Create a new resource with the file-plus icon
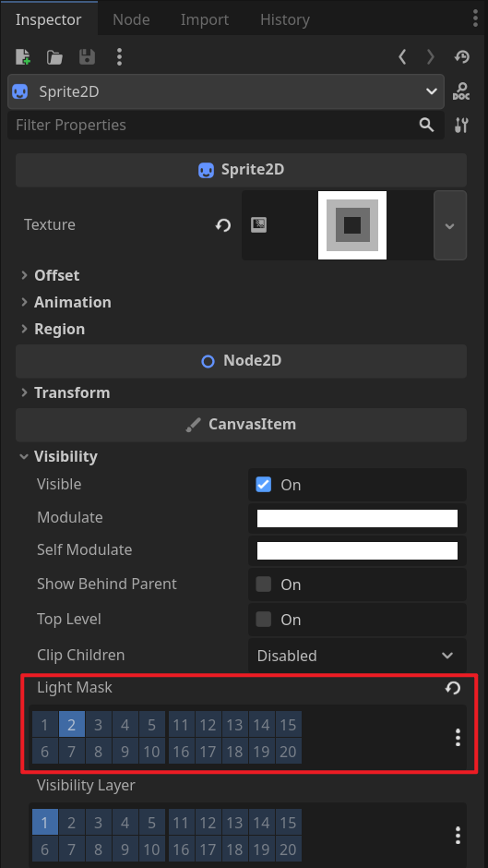Screen dimensions: 488x868 23,56
